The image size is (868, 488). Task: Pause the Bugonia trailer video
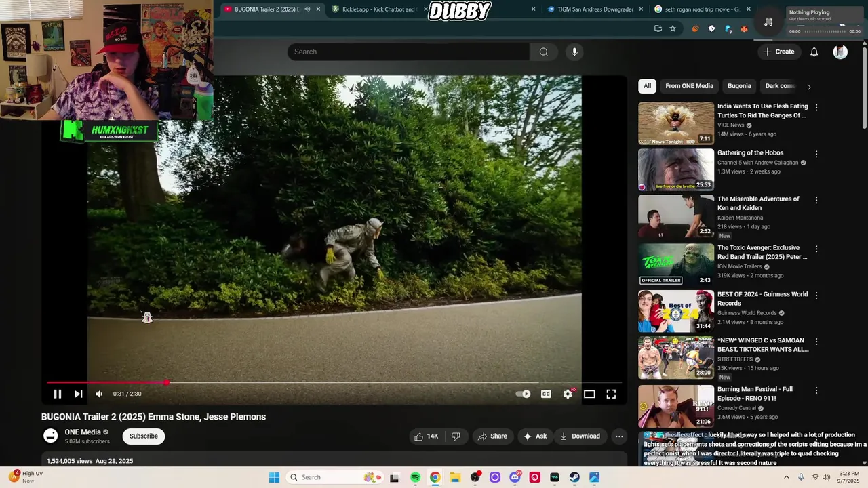[58, 394]
